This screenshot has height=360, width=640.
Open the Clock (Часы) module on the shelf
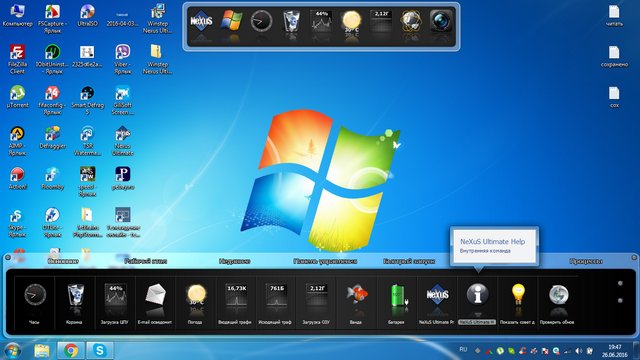pos(35,295)
